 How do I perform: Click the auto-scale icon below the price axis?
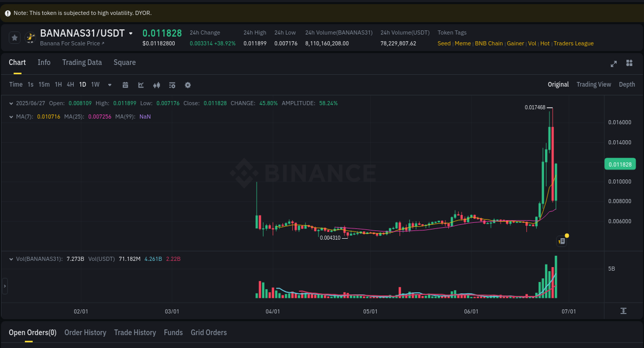(x=623, y=311)
